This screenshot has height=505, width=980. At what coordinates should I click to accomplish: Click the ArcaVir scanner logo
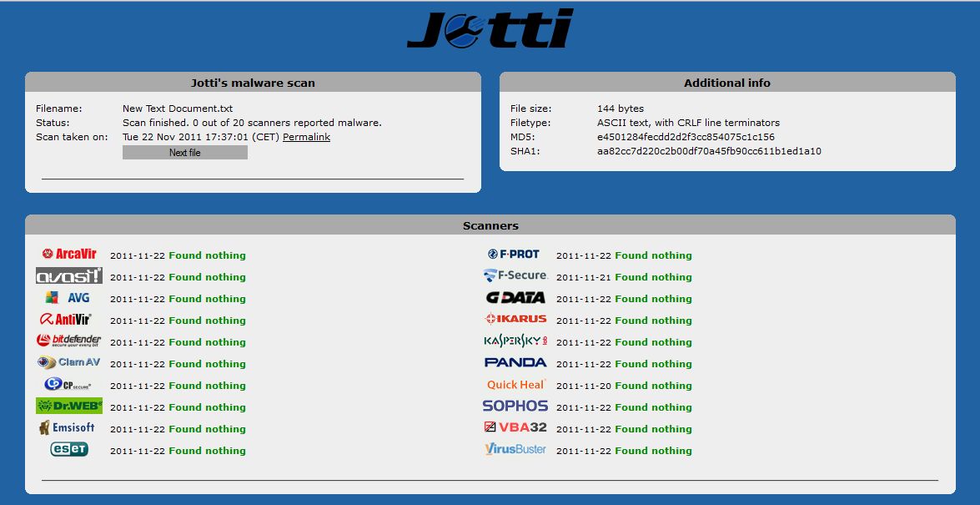(x=69, y=254)
